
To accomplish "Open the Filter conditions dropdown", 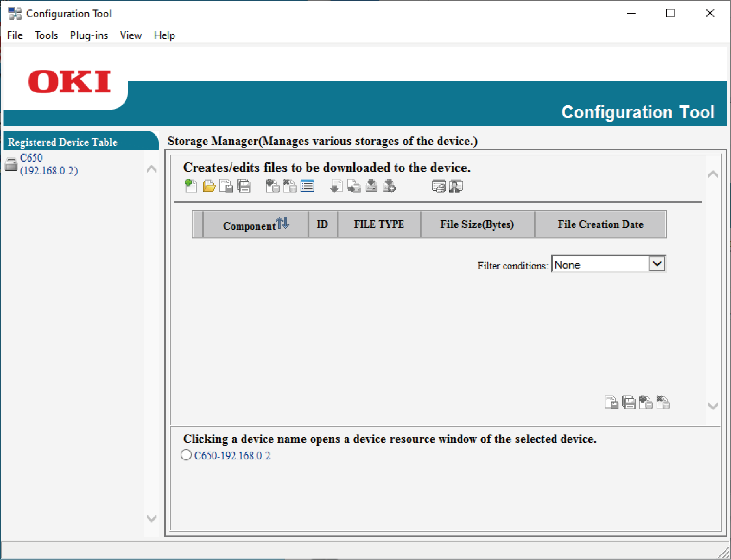I will pyautogui.click(x=657, y=264).
